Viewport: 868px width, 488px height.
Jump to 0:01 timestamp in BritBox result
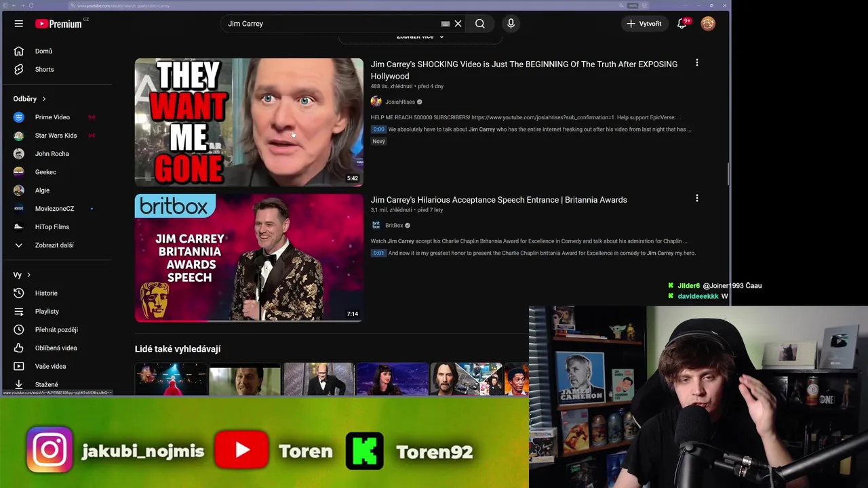(378, 253)
